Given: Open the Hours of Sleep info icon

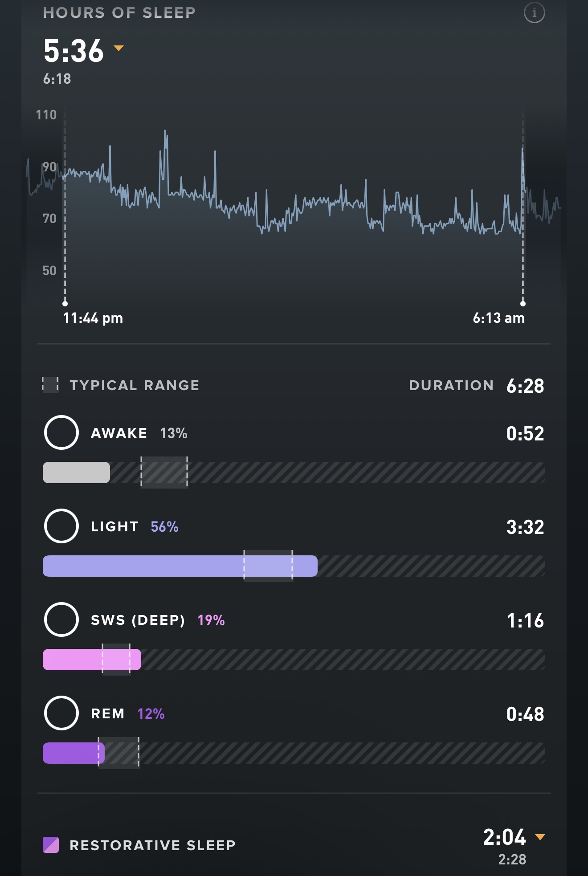Looking at the screenshot, I should pos(534,12).
